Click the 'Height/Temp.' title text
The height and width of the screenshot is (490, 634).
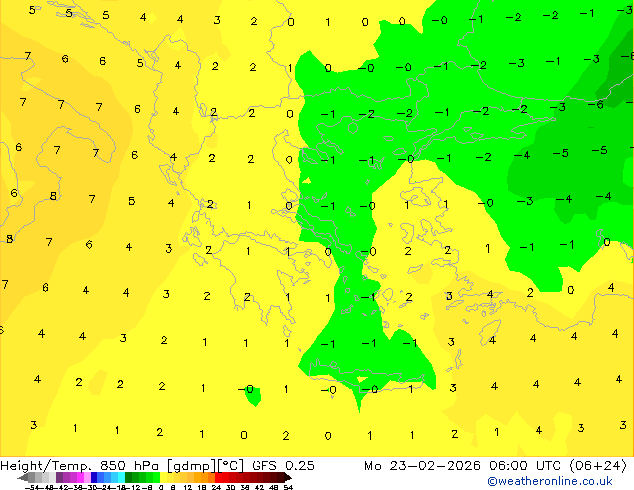46,466
